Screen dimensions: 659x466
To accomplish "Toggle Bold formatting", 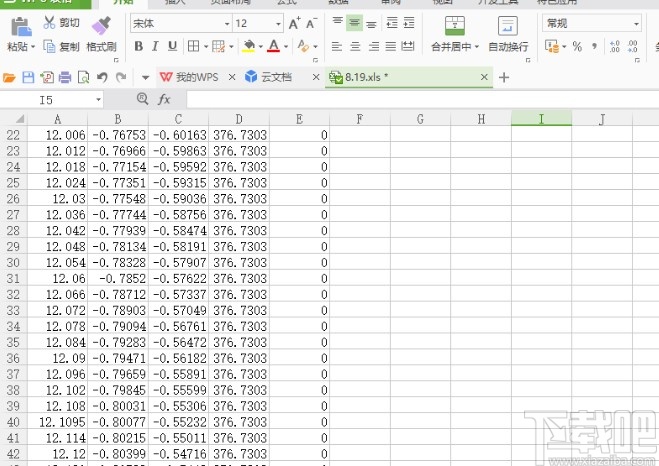I will tap(139, 46).
